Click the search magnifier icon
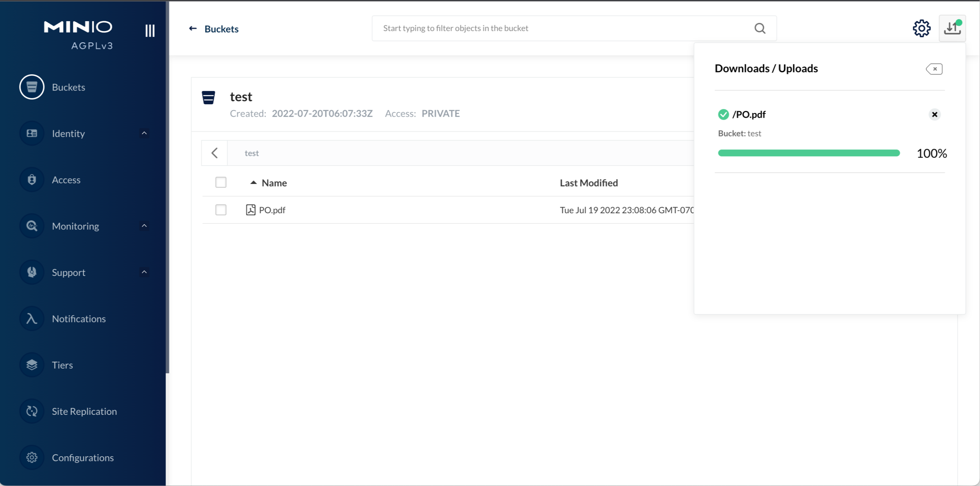The image size is (980, 486). coord(759,28)
